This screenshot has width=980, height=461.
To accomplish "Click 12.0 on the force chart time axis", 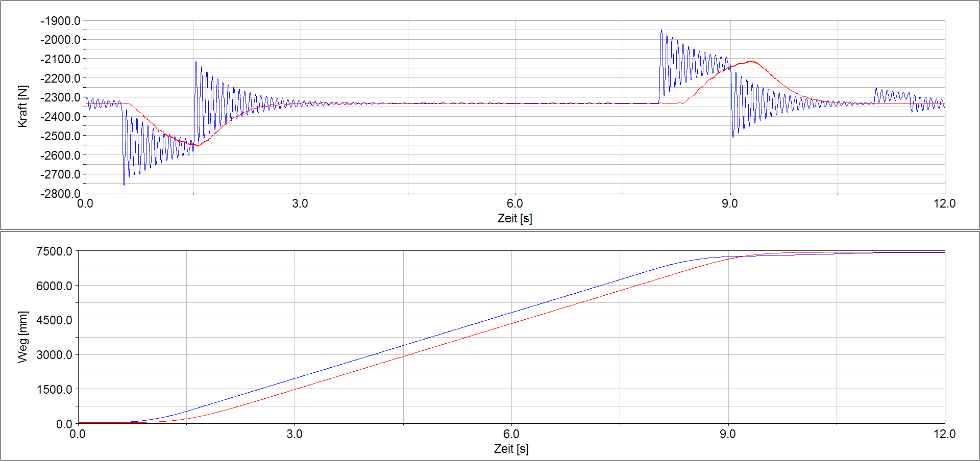I will point(944,203).
